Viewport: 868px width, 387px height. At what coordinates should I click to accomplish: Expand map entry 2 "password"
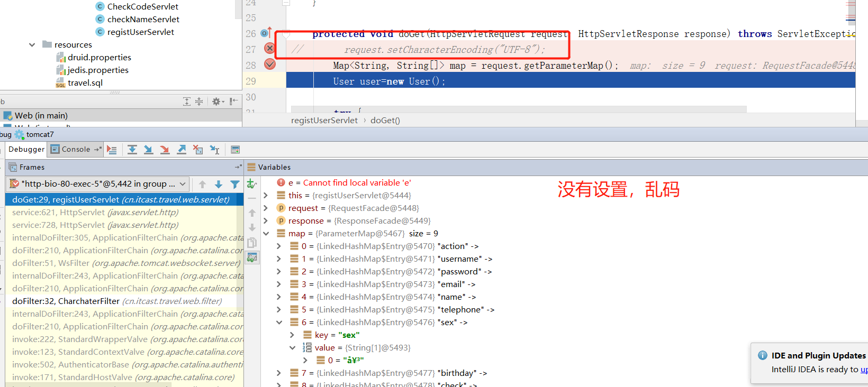[279, 271]
